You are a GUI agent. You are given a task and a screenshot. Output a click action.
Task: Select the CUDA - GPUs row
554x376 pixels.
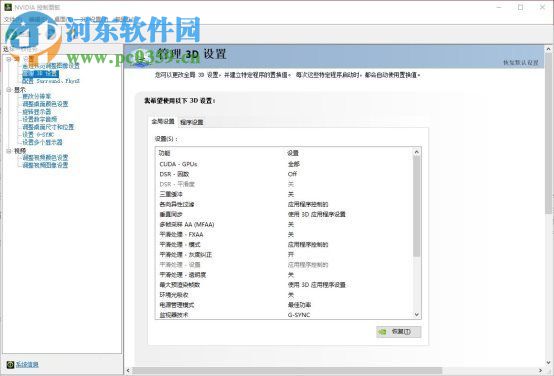(284, 164)
